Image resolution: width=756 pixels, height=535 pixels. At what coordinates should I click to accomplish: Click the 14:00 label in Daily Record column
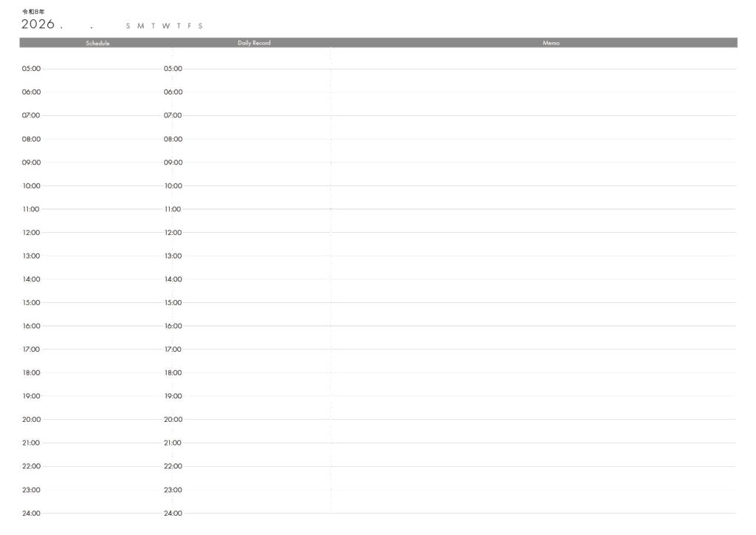tap(173, 279)
